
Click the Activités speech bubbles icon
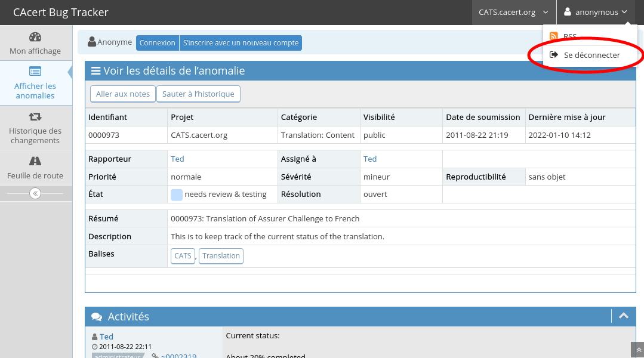(x=96, y=317)
